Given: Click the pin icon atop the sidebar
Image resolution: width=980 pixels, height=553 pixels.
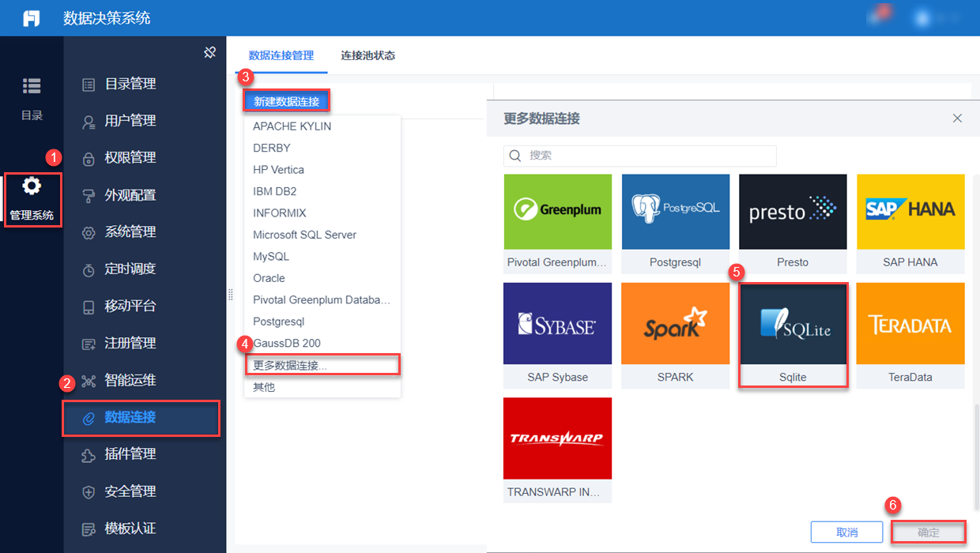Looking at the screenshot, I should coord(209,53).
